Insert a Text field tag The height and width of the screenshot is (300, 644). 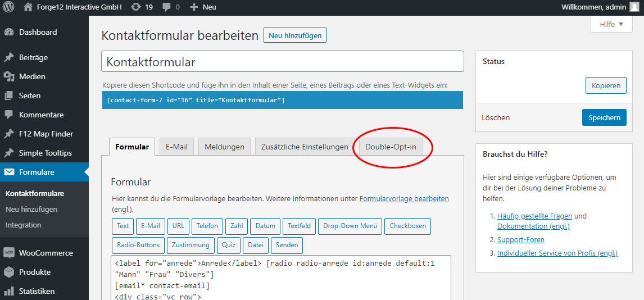[x=123, y=226]
